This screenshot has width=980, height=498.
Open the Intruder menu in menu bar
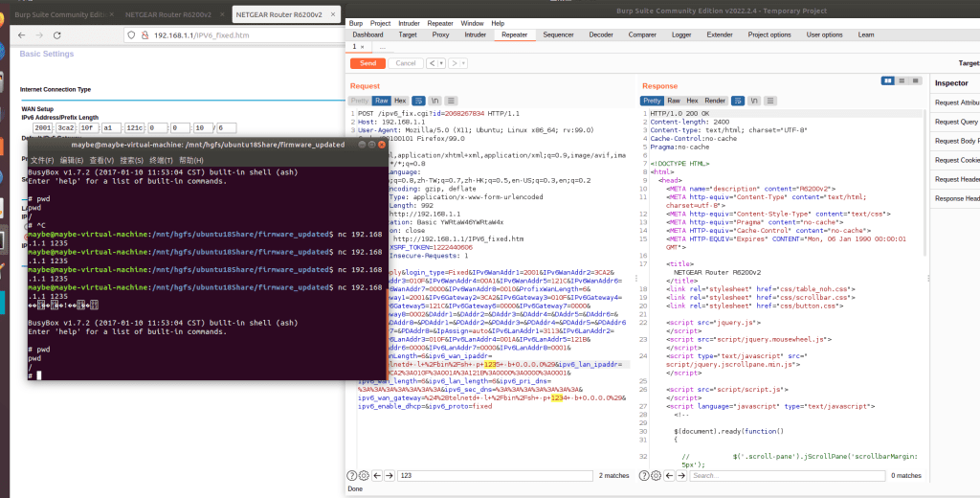410,23
